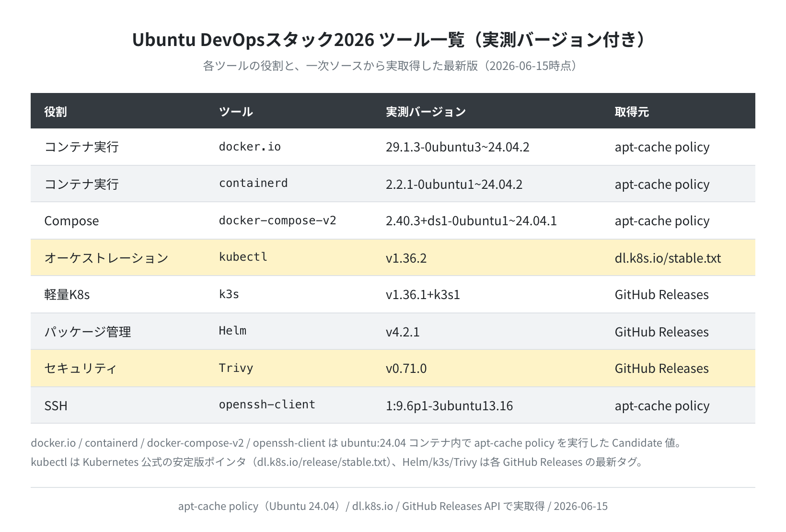Click 'GitHub Releases' in the Helm row
Image resolution: width=786 pixels, height=532 pixels.
tap(661, 332)
